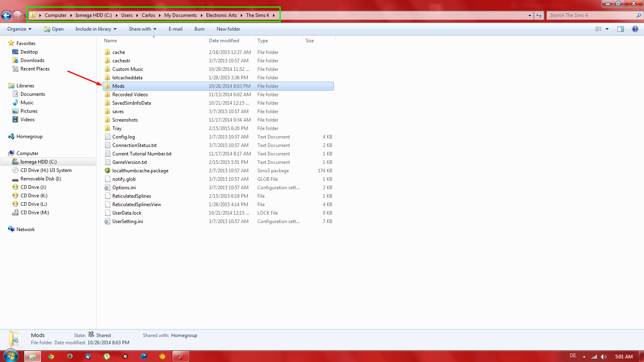Viewport: 644px width, 362px height.
Task: Select the localthumbcache.package file icon
Action: point(108,171)
